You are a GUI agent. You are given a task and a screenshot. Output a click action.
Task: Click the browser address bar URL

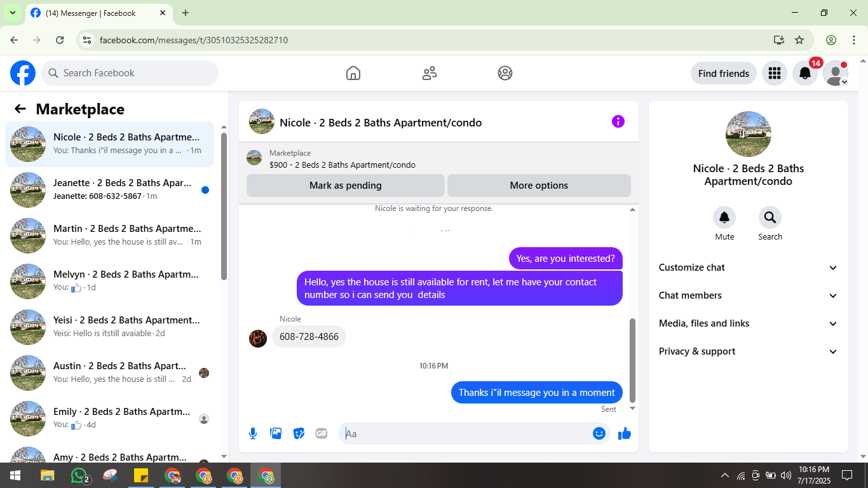(194, 40)
